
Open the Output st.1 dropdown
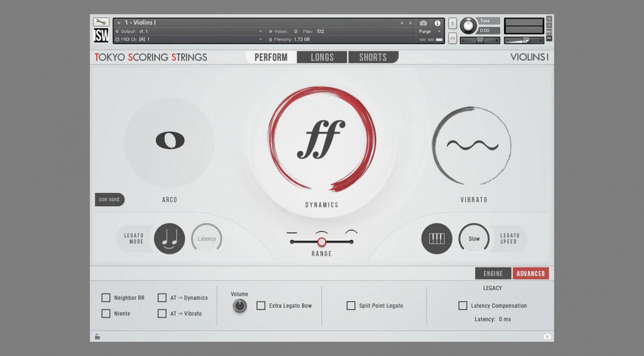260,31
